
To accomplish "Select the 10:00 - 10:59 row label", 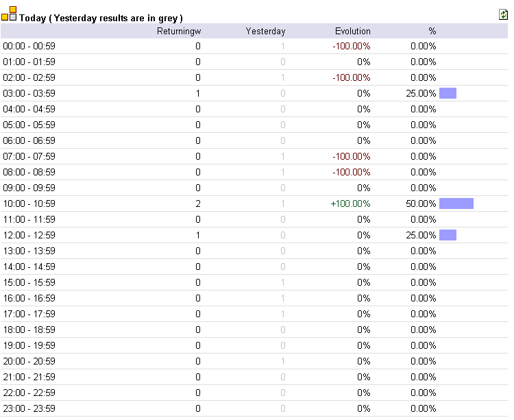I will [29, 203].
